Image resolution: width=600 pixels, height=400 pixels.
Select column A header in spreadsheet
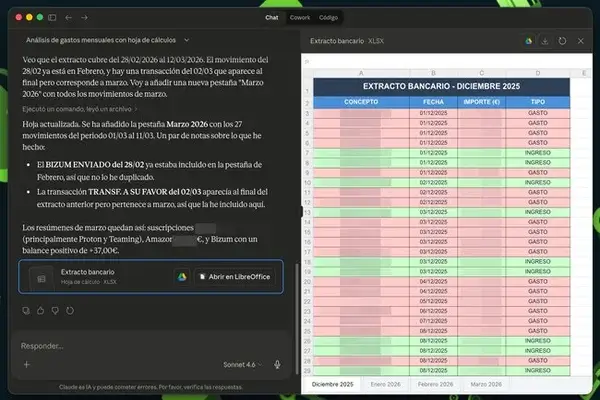(x=361, y=73)
